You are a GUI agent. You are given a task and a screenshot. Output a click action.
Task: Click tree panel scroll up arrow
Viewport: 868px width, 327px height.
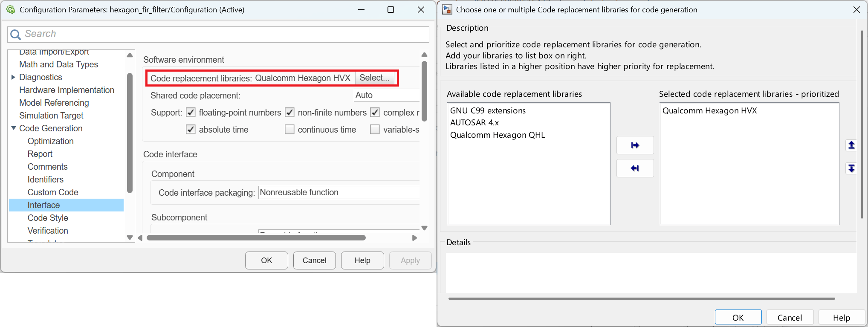[x=130, y=55]
